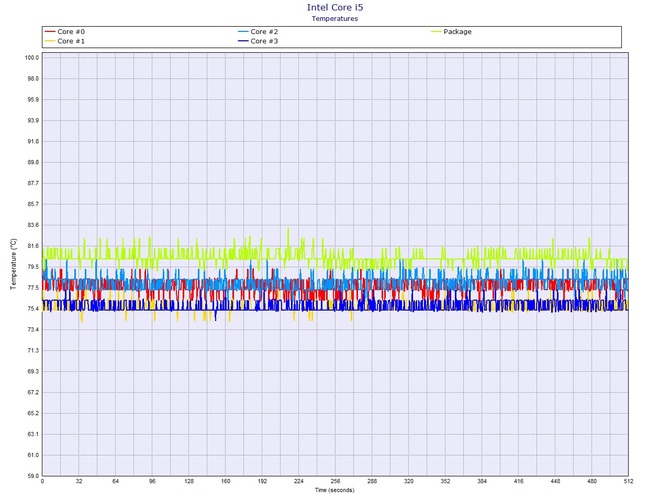Click the 83.6 y-axis value
Viewport: 670px width, 502px height.
coord(33,225)
